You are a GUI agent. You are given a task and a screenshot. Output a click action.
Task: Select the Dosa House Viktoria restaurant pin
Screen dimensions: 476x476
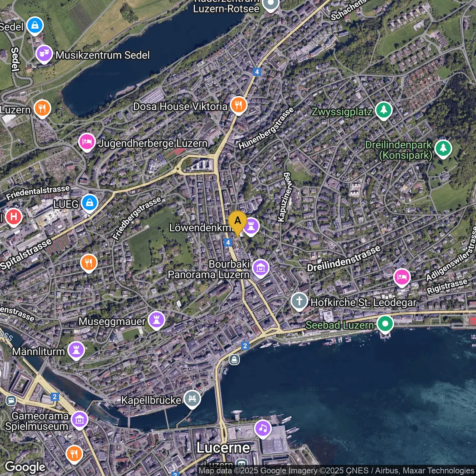[238, 105]
